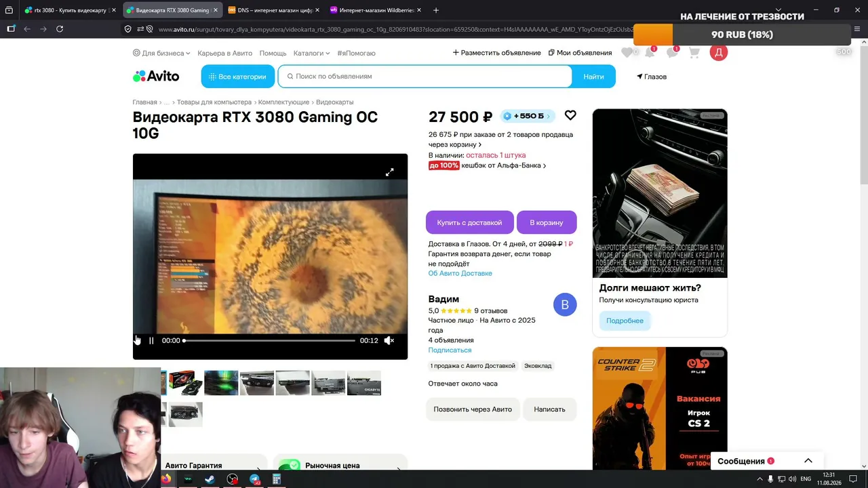
Task: Click 'Подробнее' on the lawyer ad
Action: click(x=625, y=321)
